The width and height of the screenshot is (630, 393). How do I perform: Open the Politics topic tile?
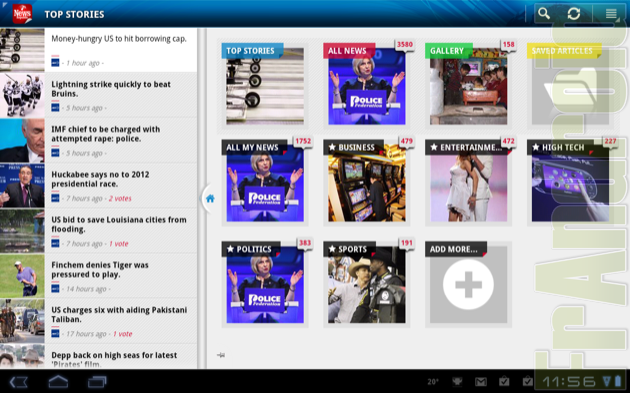tap(265, 284)
